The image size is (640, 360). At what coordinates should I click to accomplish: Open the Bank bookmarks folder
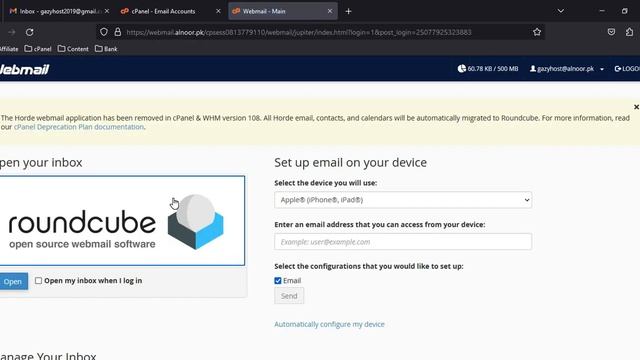coord(106,49)
